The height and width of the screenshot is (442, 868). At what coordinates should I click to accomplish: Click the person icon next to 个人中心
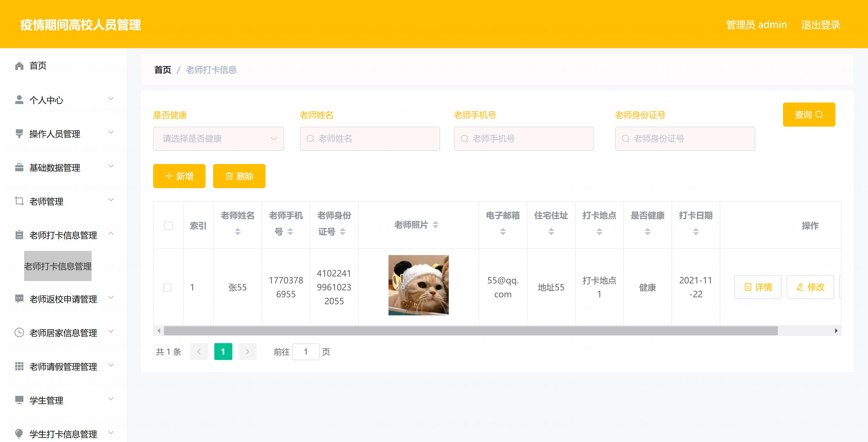click(19, 100)
